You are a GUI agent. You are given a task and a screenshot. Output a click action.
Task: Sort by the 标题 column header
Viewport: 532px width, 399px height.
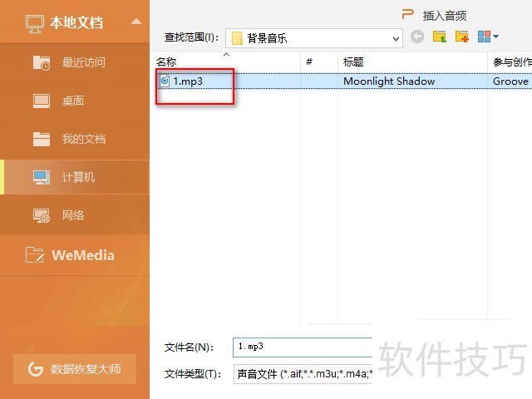pos(411,62)
